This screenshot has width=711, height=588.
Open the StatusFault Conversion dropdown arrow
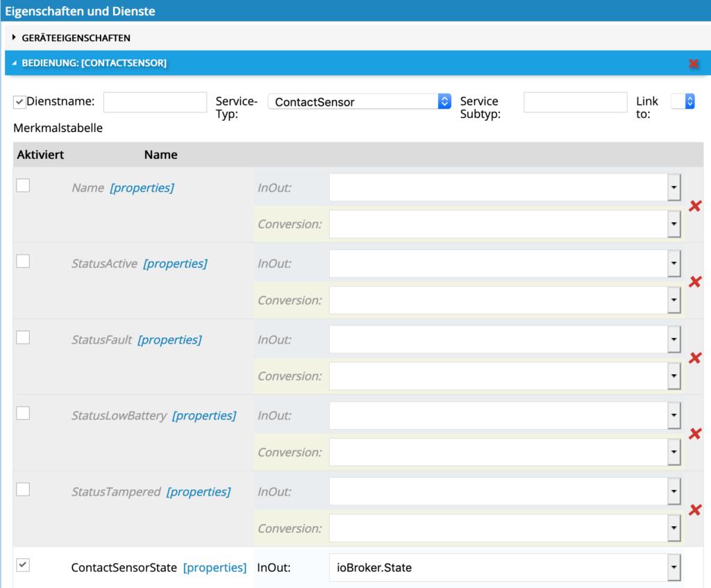[x=674, y=376]
